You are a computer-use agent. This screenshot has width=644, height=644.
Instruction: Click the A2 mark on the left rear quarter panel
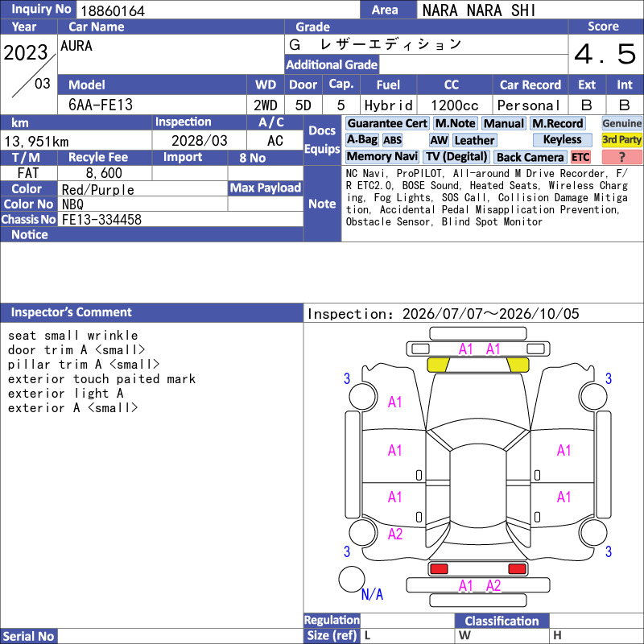point(394,534)
